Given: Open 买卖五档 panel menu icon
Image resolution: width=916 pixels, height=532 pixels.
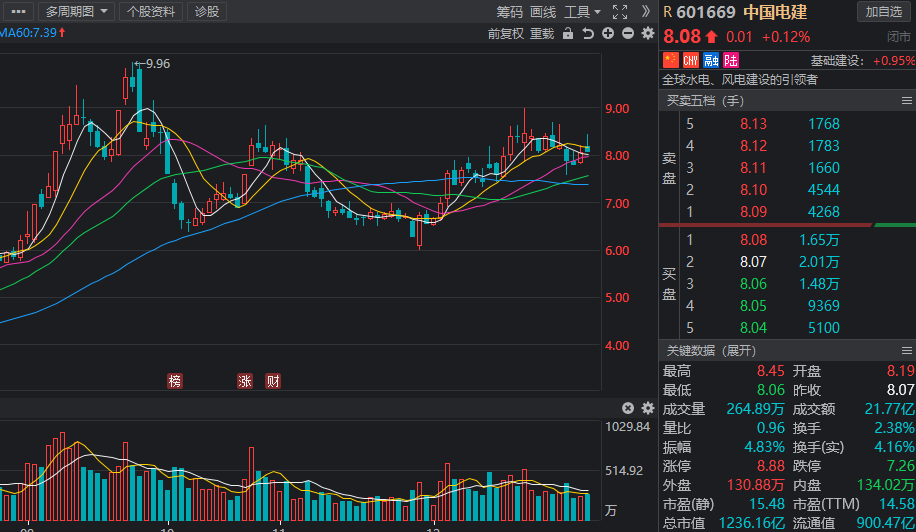Looking at the screenshot, I should pos(907,101).
